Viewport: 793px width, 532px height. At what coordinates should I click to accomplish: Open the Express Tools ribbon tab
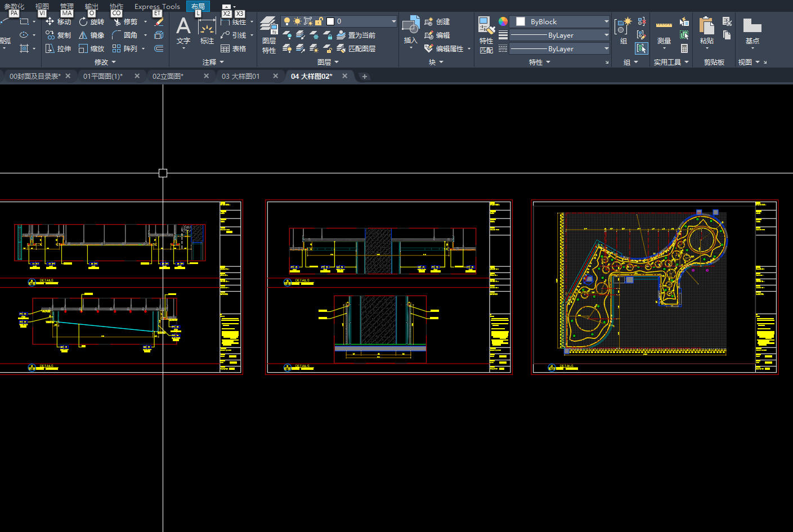[x=157, y=6]
